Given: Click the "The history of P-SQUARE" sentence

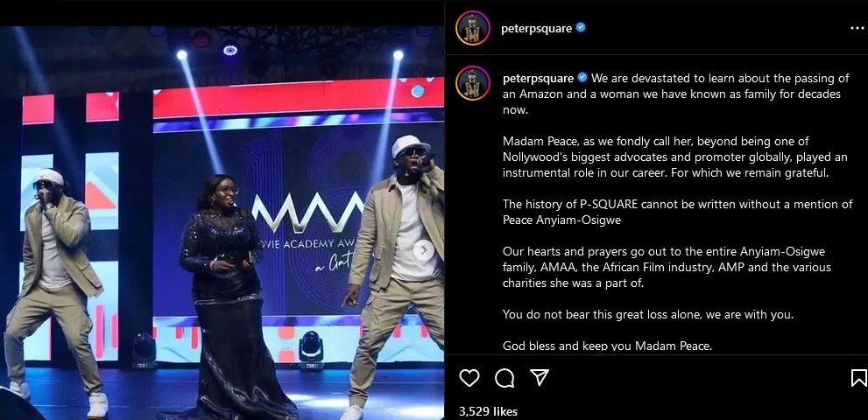Looking at the screenshot, I should 678,212.
